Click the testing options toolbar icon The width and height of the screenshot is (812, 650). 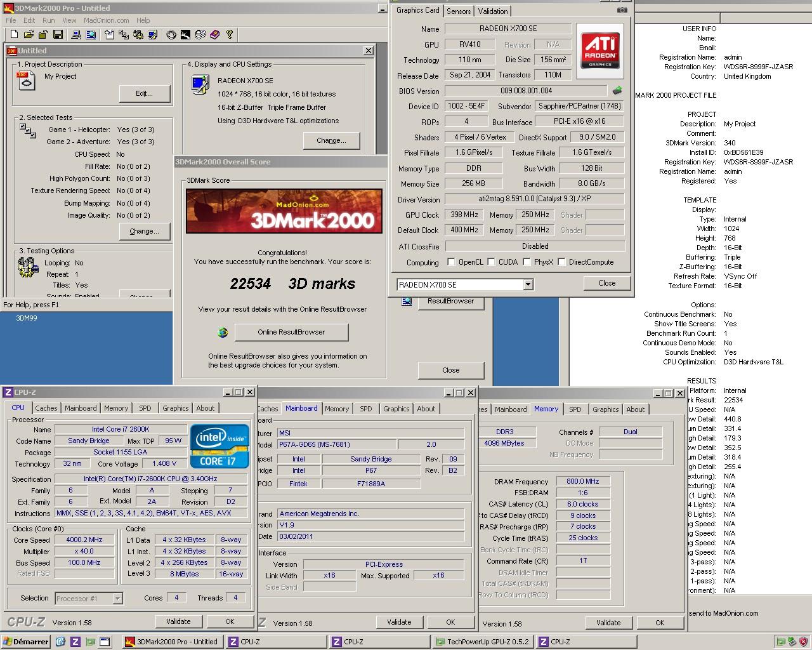(x=138, y=34)
